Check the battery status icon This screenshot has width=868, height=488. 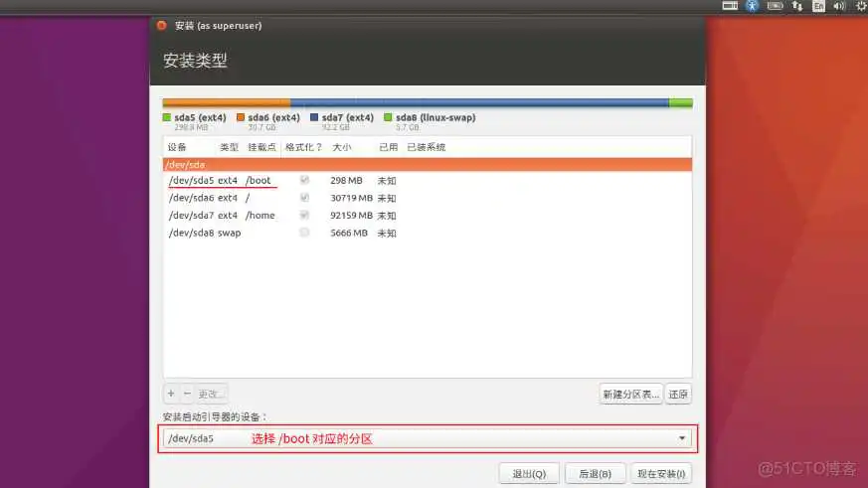pos(775,6)
